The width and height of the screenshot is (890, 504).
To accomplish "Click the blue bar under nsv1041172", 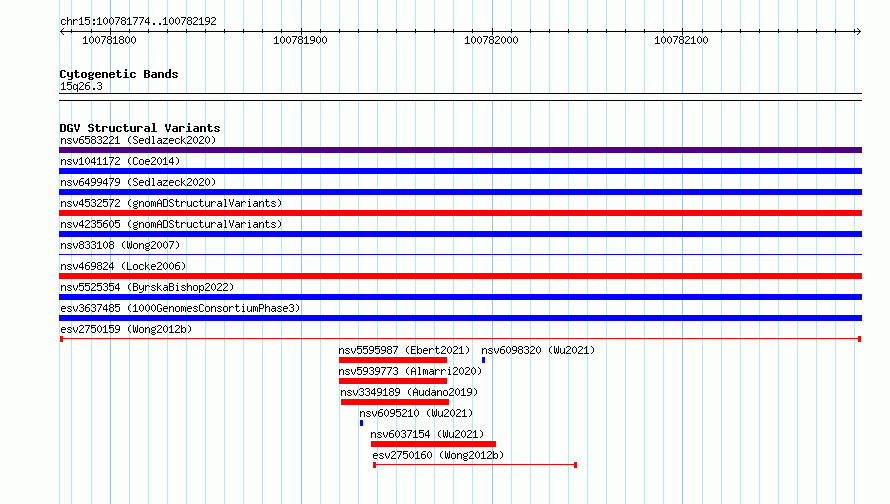I will coord(460,171).
